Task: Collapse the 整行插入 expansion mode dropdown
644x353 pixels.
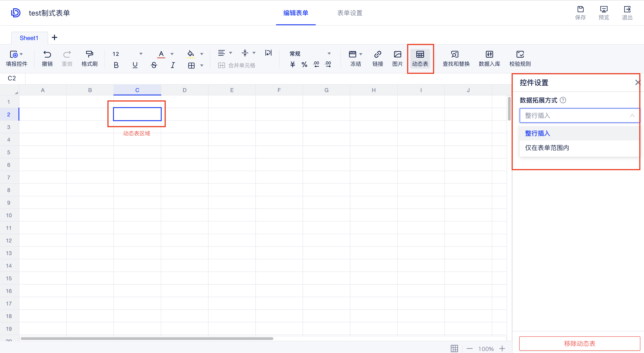Action: [x=632, y=115]
